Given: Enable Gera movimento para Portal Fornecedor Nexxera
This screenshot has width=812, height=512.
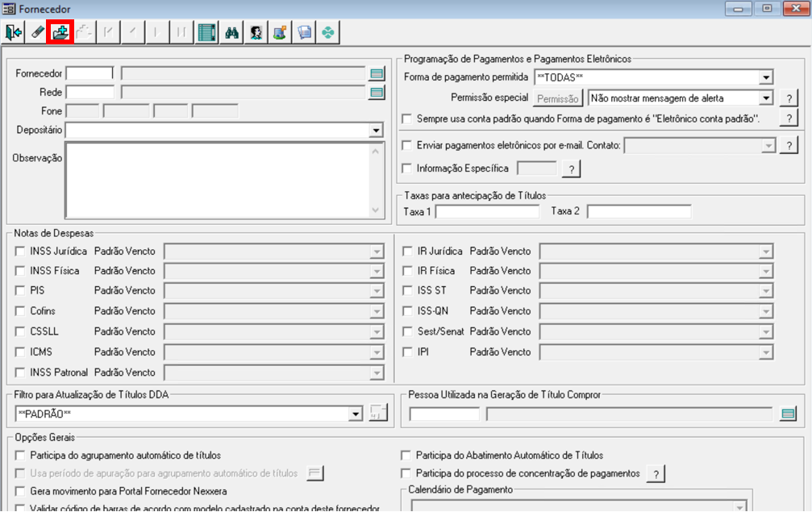Looking at the screenshot, I should 20,491.
